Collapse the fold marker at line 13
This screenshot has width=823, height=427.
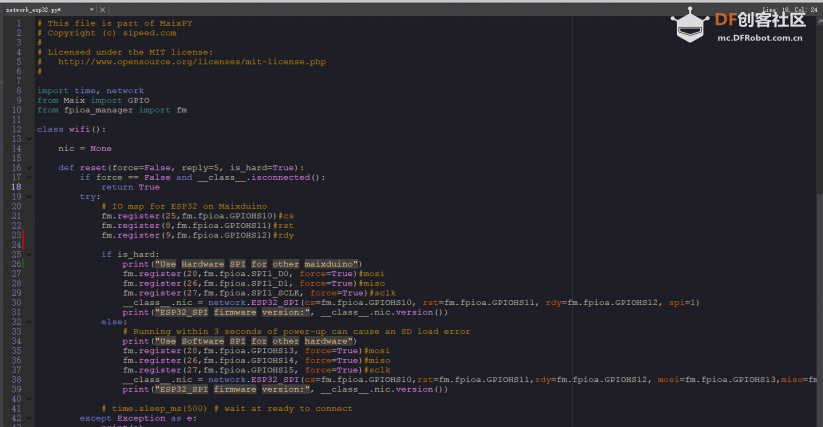coord(29,139)
